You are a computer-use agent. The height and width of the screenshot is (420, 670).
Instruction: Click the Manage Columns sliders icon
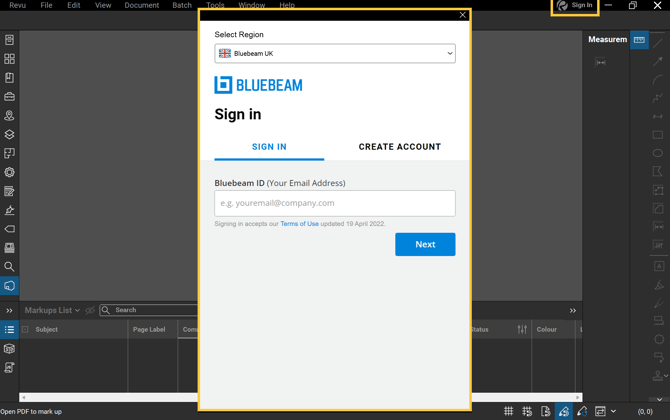522,329
